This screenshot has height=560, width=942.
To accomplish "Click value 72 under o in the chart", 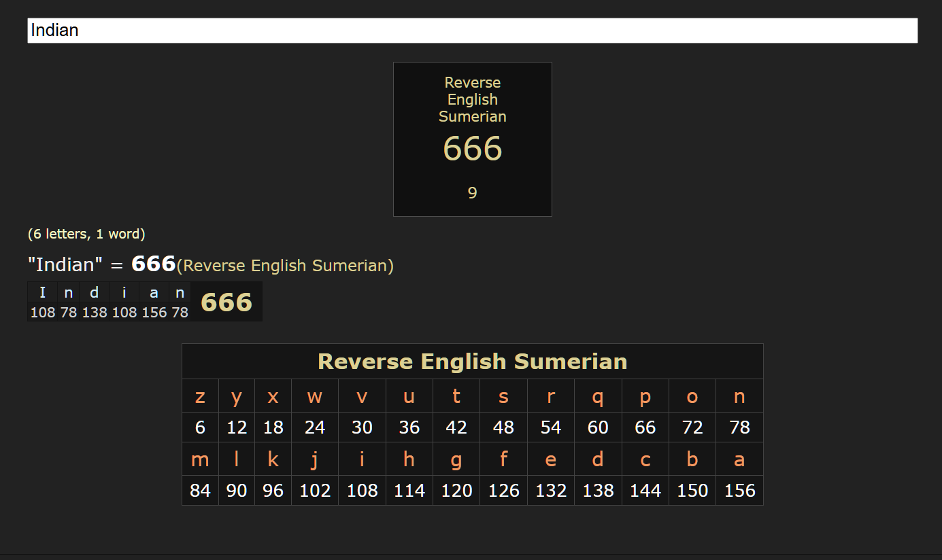I will [x=692, y=427].
